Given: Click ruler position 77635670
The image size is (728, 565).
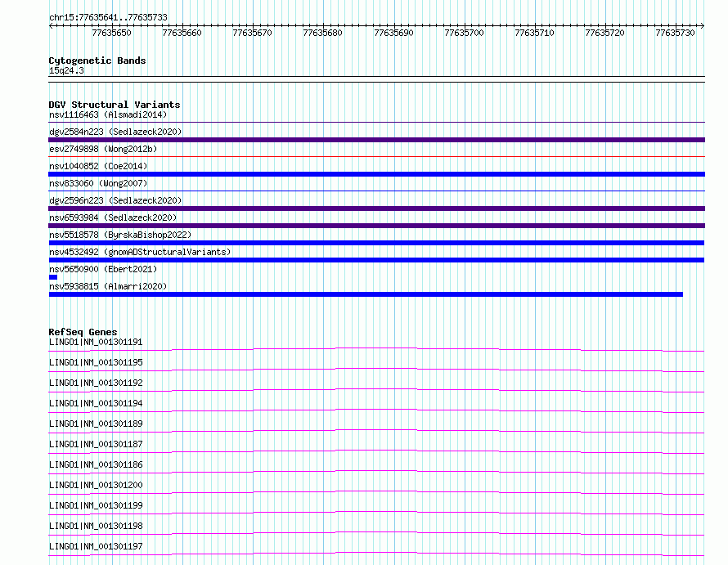Looking at the screenshot, I should (x=252, y=33).
